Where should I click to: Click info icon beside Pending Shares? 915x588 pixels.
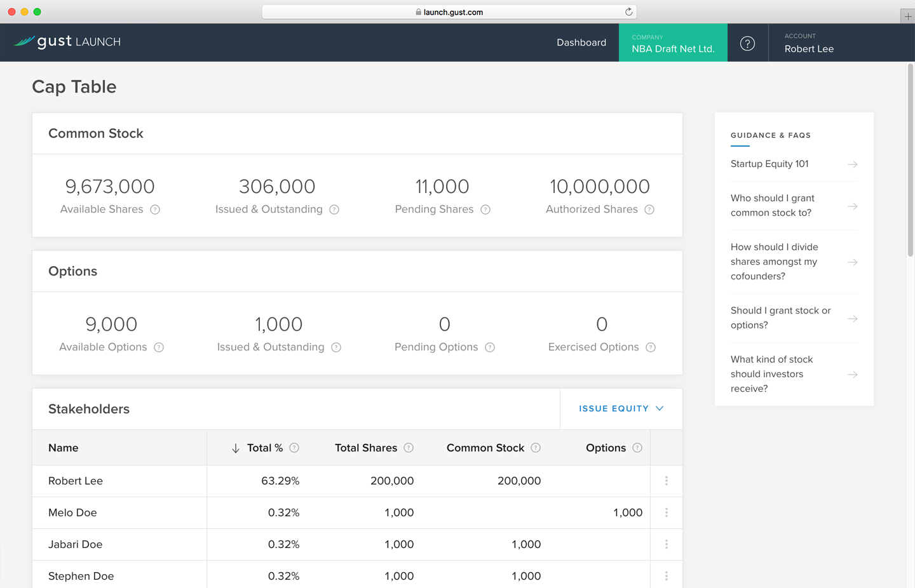[x=485, y=210]
